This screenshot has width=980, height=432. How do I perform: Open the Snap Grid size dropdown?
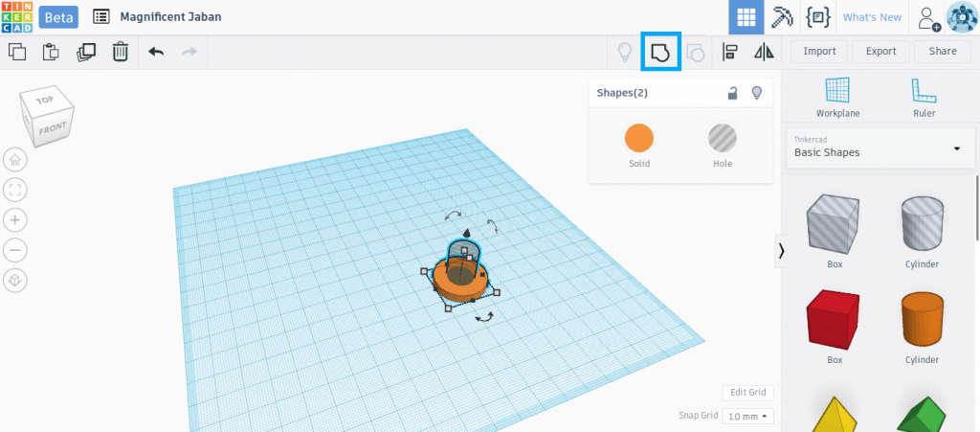pyautogui.click(x=747, y=417)
